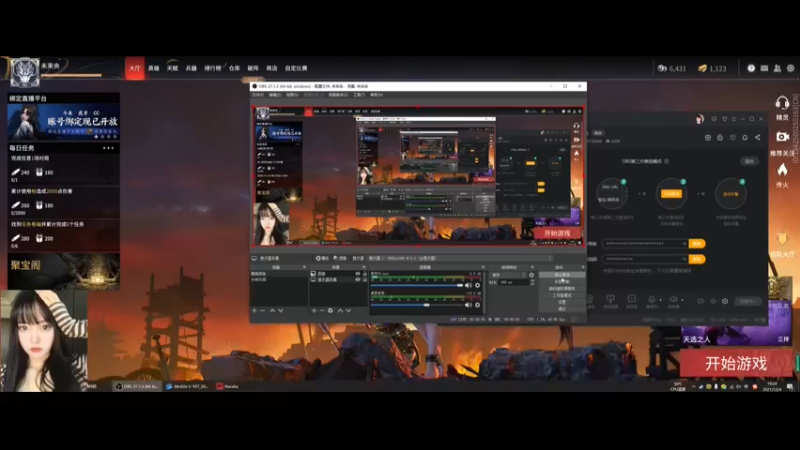Open the 英雄 heroes tab

pyautogui.click(x=154, y=68)
